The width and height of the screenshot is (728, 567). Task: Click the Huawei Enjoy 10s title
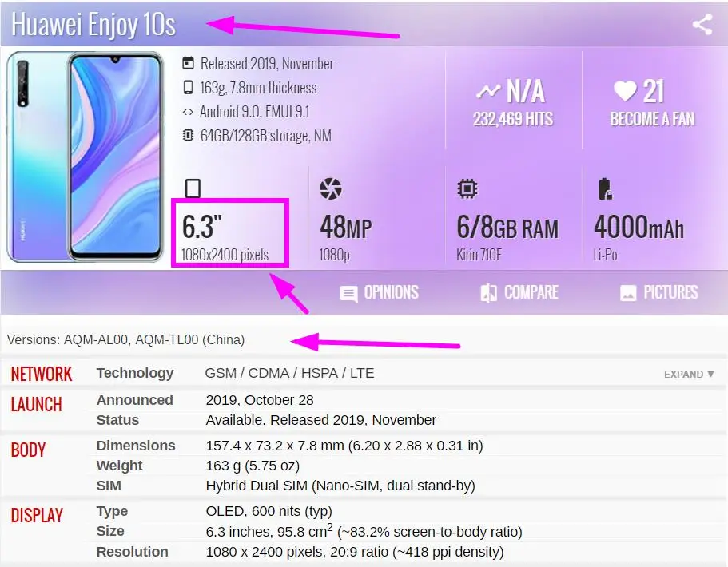click(93, 24)
